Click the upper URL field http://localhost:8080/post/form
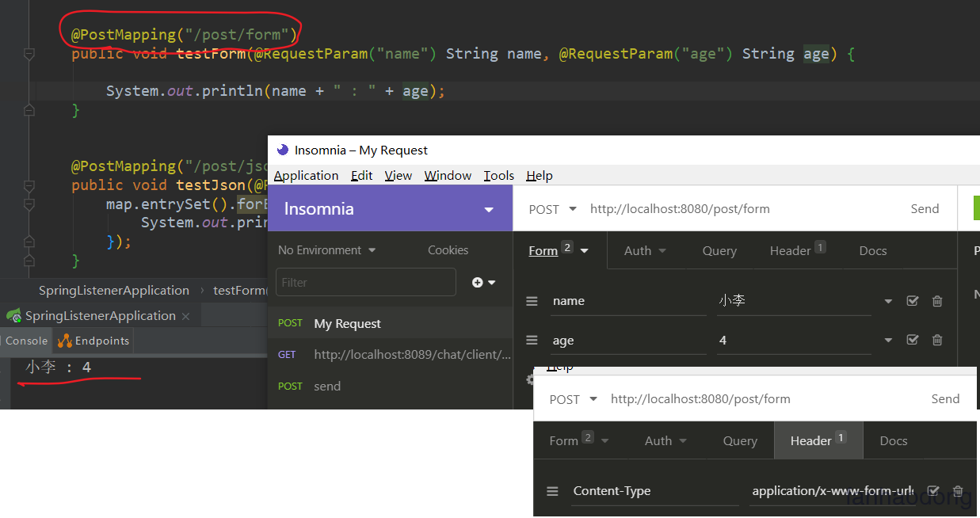Viewport: 980px width, 518px height. click(680, 209)
